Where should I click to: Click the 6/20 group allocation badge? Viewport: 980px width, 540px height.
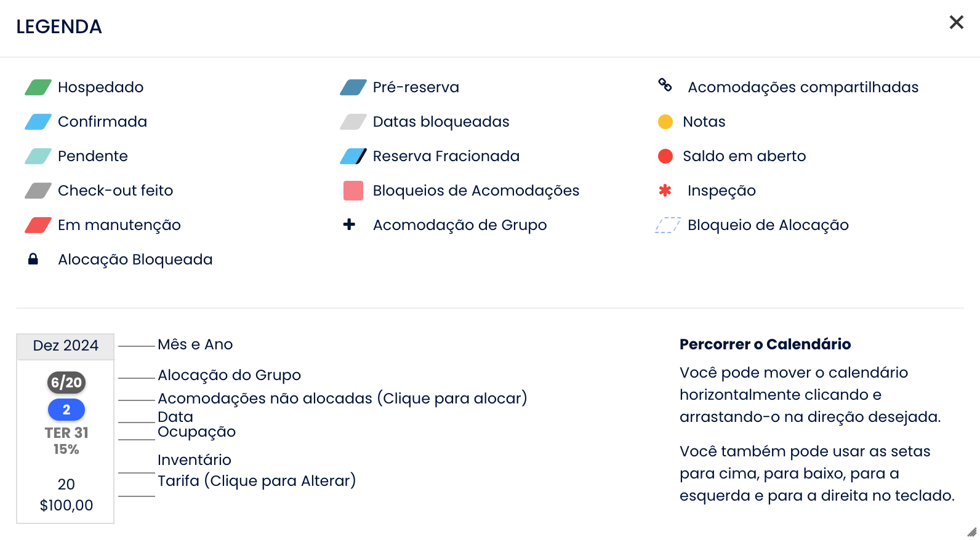tap(66, 383)
